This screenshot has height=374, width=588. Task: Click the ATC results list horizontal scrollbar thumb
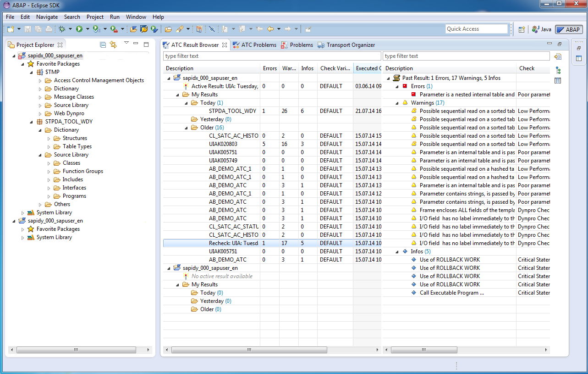click(249, 350)
